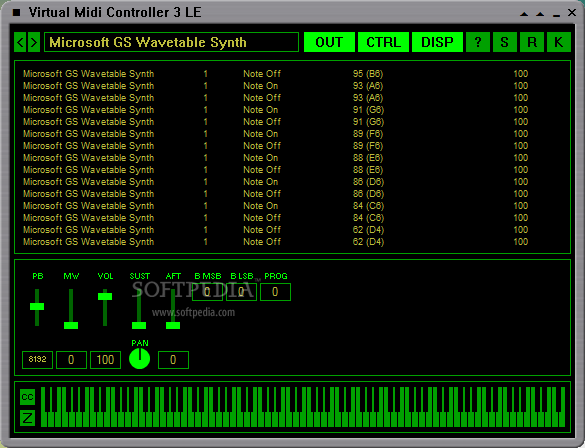The width and height of the screenshot is (585, 448).
Task: Select the Note On row for 89 (F6)
Action: pos(275,134)
